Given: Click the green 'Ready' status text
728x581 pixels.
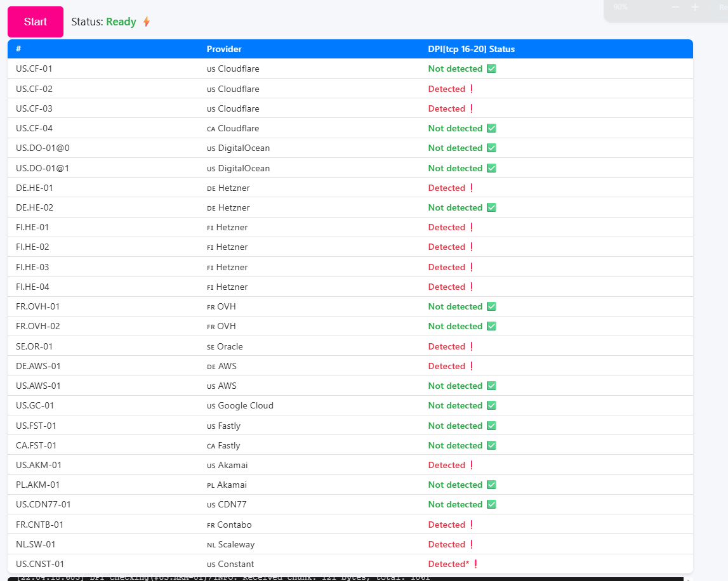Looking at the screenshot, I should tap(121, 22).
